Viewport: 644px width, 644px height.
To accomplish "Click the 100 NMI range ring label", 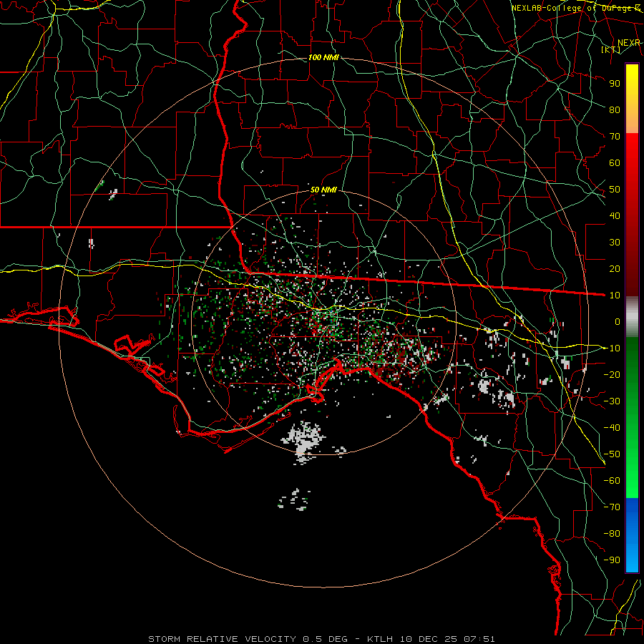I will (323, 57).
